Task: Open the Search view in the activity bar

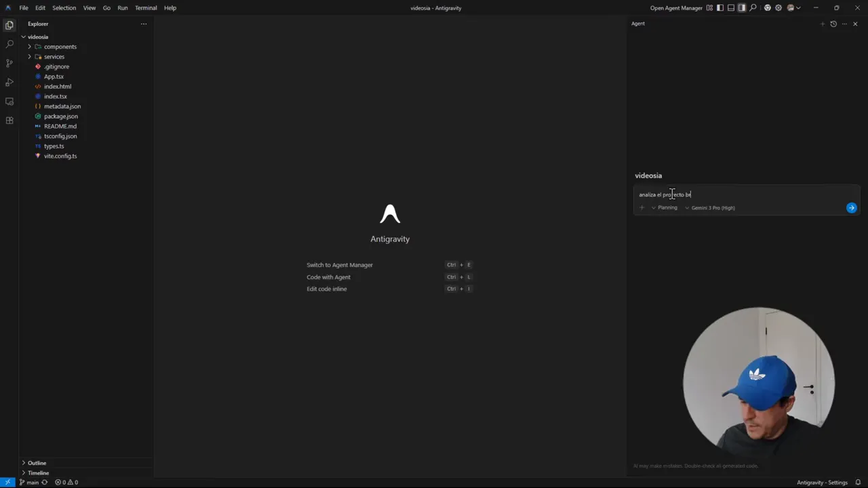Action: click(x=9, y=44)
